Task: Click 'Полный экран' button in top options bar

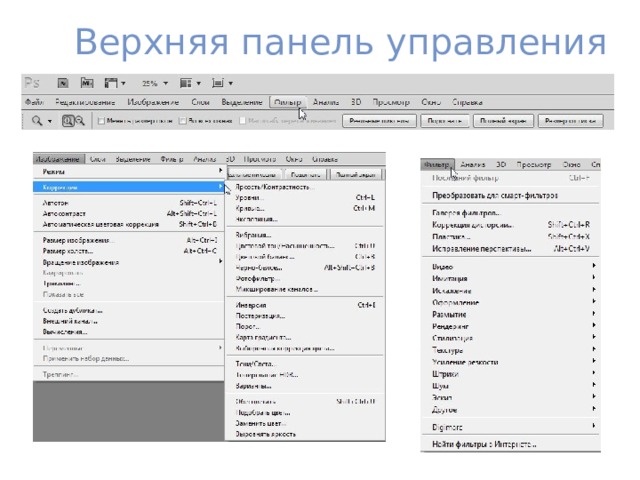Action: 503,121
